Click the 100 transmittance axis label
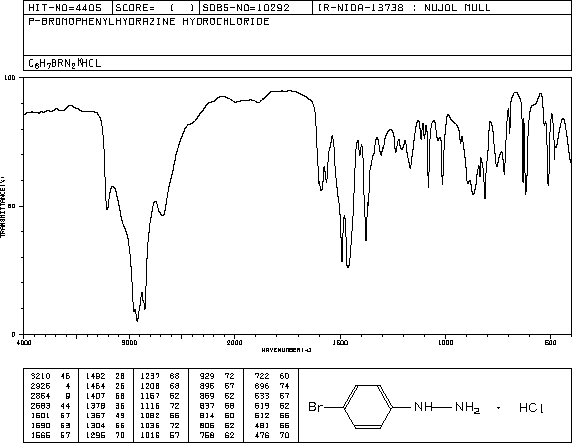572x443 pixels. 9,77
